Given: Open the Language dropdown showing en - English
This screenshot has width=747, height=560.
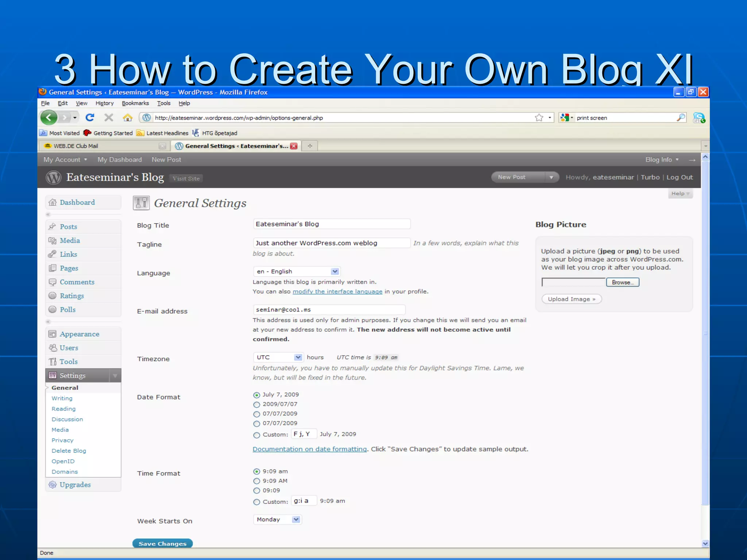Looking at the screenshot, I should [297, 271].
